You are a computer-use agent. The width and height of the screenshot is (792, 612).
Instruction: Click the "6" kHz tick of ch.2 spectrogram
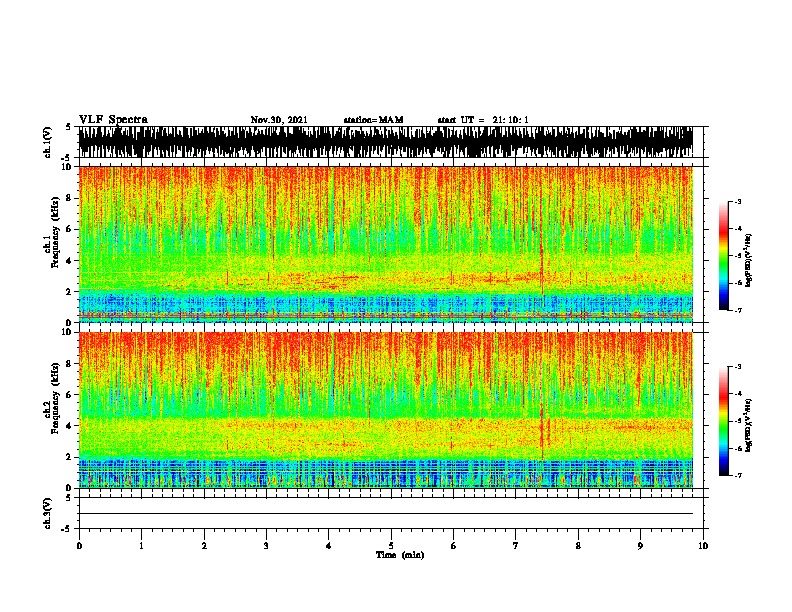[x=71, y=395]
